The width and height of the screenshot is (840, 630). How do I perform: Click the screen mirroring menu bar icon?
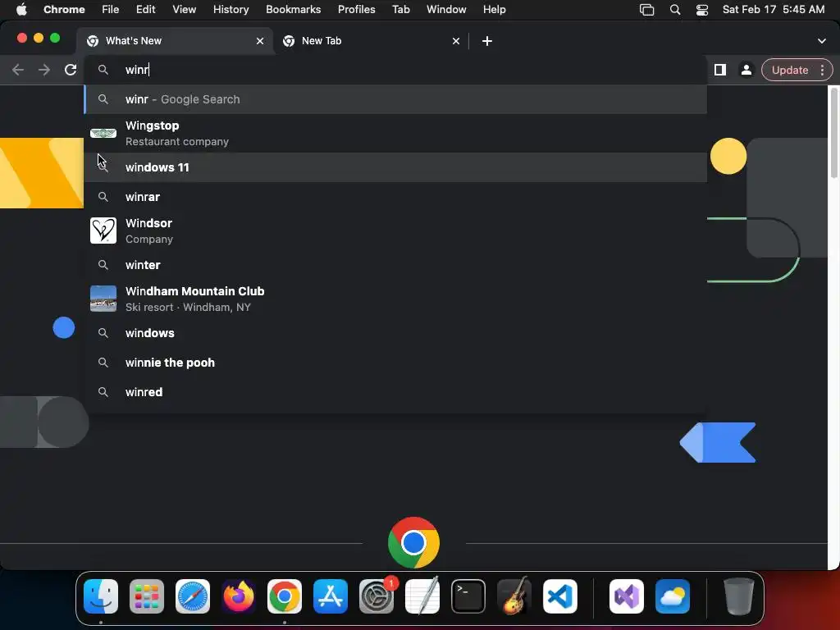pyautogui.click(x=646, y=10)
